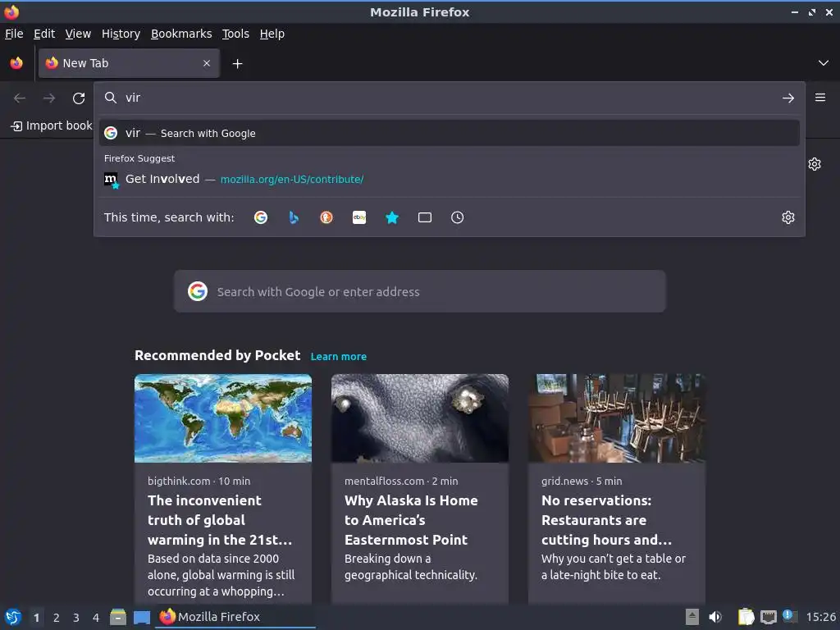Open the Get Involved mozilla.org suggestion
The width and height of the screenshot is (840, 630).
click(450, 179)
